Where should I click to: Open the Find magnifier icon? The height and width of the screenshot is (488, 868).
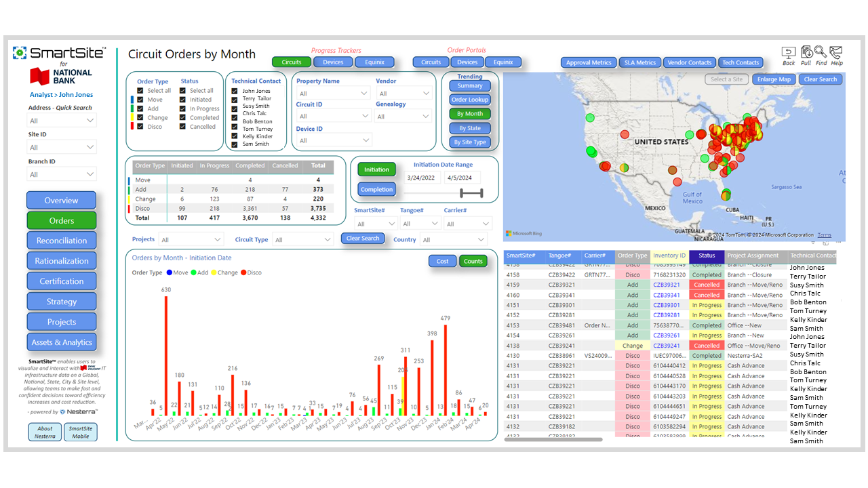click(x=821, y=52)
